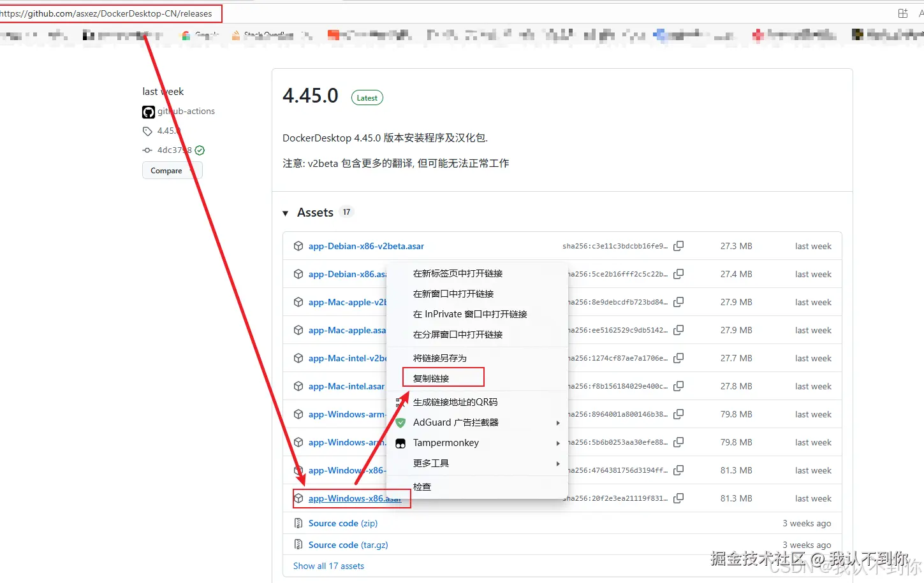The height and width of the screenshot is (583, 924).
Task: Click the QR code icon in context menu
Action: [x=400, y=402]
